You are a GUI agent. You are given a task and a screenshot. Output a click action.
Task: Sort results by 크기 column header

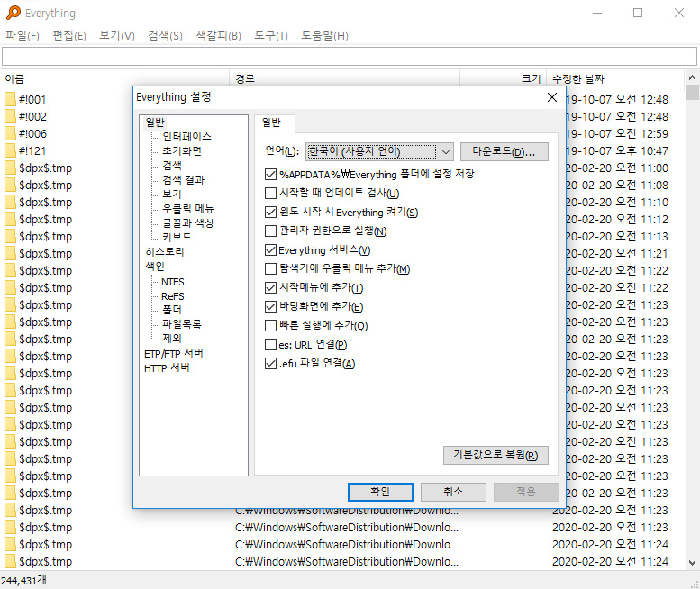(503, 79)
